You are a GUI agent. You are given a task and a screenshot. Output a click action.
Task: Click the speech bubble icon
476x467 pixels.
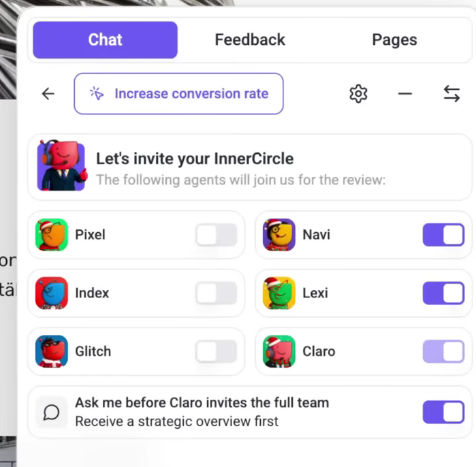tap(51, 412)
